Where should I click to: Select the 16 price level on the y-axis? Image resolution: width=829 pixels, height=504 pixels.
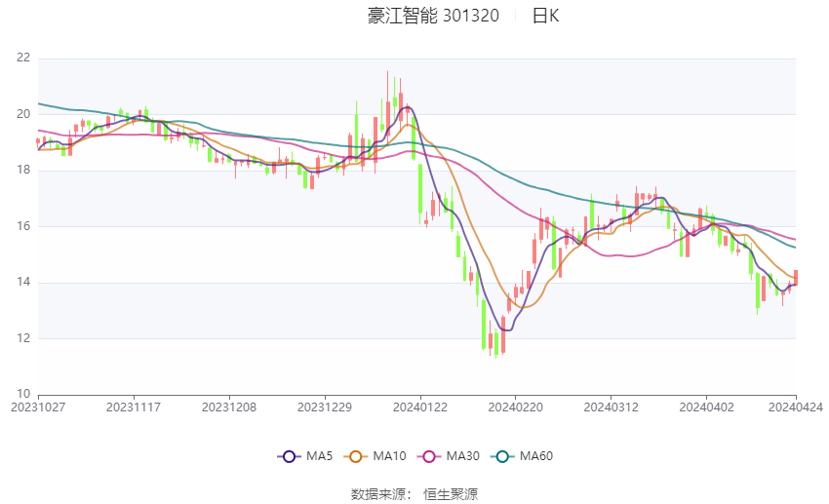pos(23,226)
